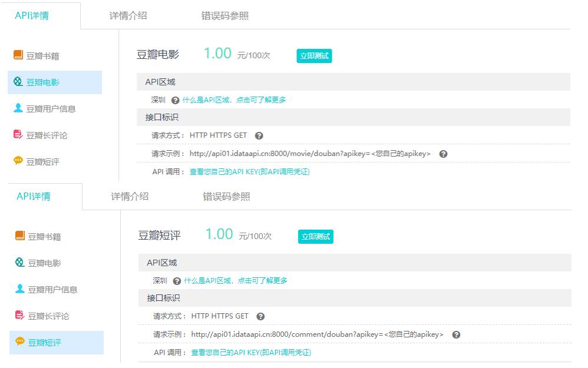This screenshot has height=368, width=588.
Task: Select highlighted 豆瓣短评 label in bottom sidebar
Action: [x=44, y=343]
